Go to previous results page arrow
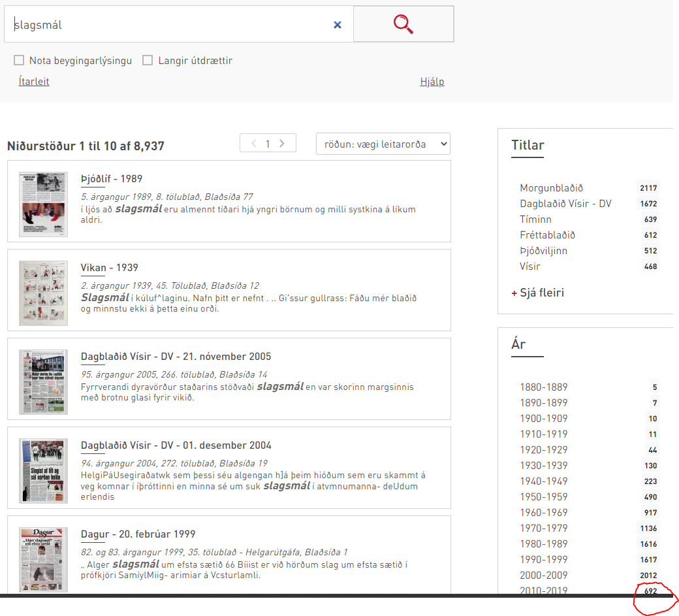 [253, 144]
